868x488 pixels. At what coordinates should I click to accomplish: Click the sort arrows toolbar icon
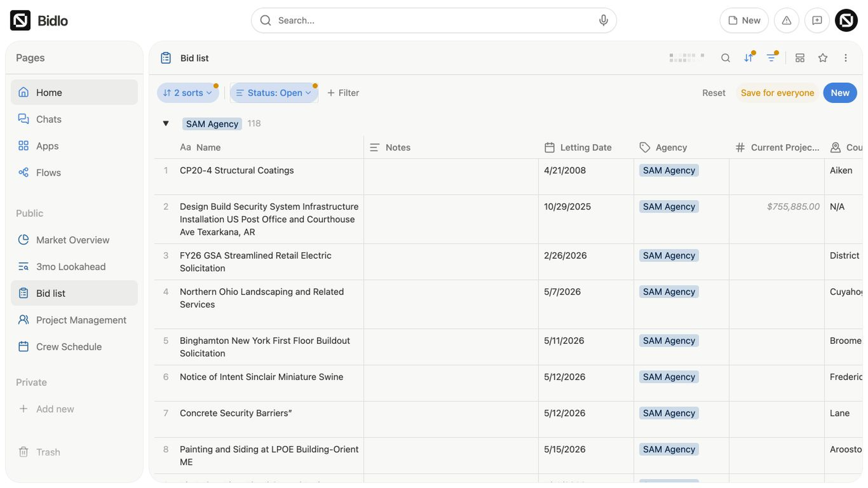749,58
